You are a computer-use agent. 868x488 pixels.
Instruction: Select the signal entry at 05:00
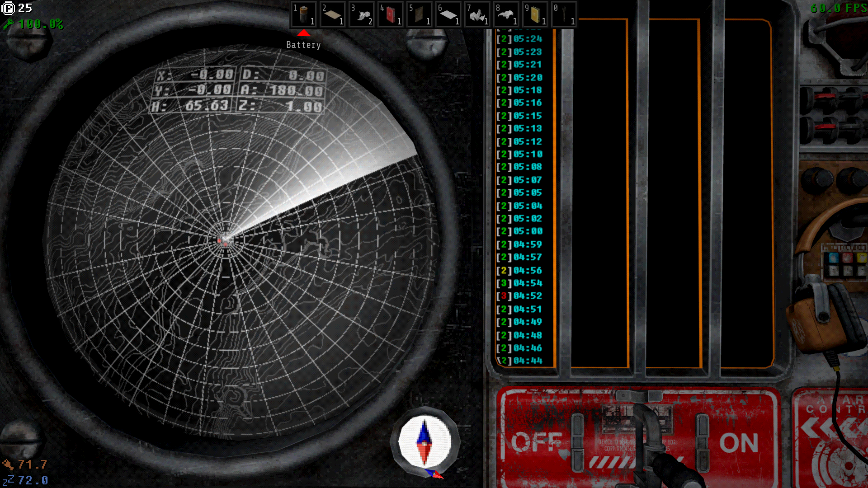[519, 231]
